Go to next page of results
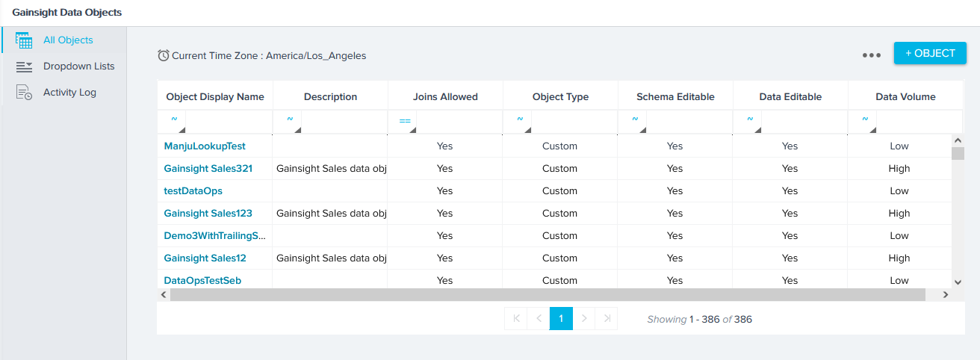980x360 pixels. (584, 318)
